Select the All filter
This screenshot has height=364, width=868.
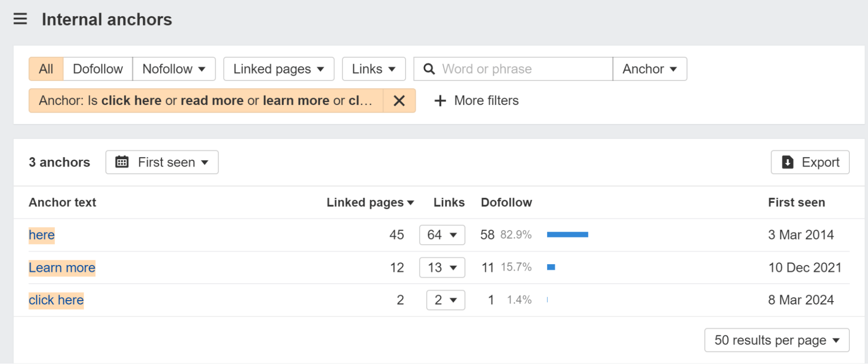click(x=46, y=69)
